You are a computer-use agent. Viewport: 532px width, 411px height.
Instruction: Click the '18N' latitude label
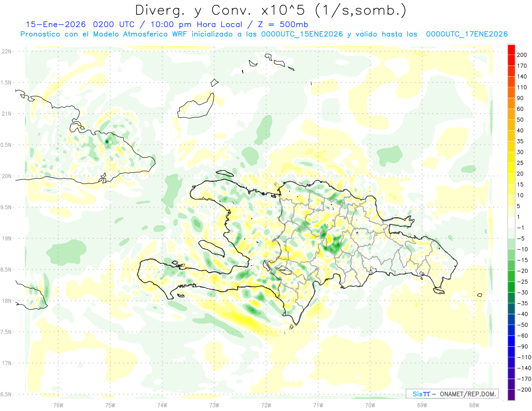pyautogui.click(x=6, y=301)
